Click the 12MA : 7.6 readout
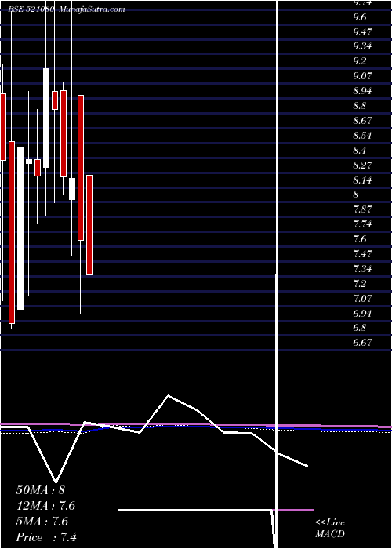392x549 pixels. coord(45,506)
